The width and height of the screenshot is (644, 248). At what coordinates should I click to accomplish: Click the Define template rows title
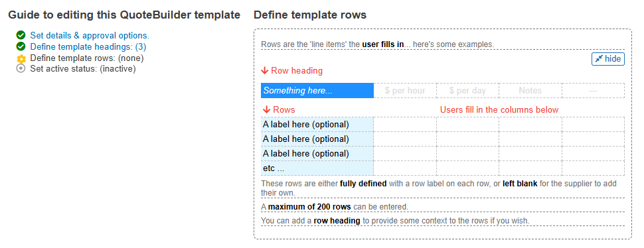[x=310, y=15]
